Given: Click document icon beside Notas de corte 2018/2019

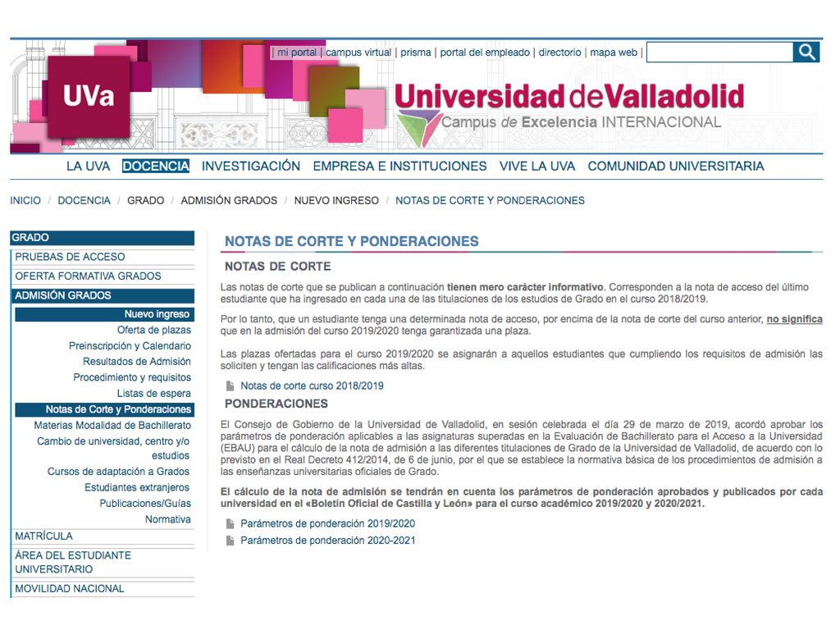Looking at the screenshot, I should point(231,386).
